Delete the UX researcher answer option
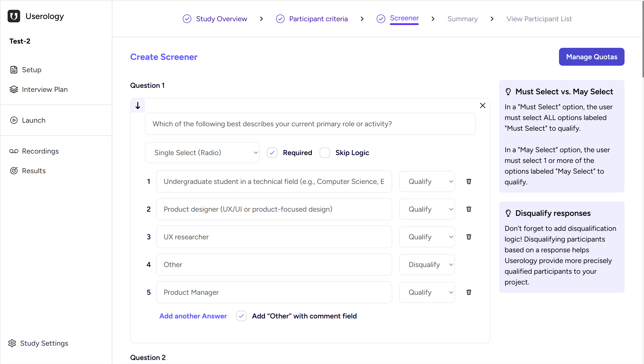The height and width of the screenshot is (364, 644). tap(469, 237)
